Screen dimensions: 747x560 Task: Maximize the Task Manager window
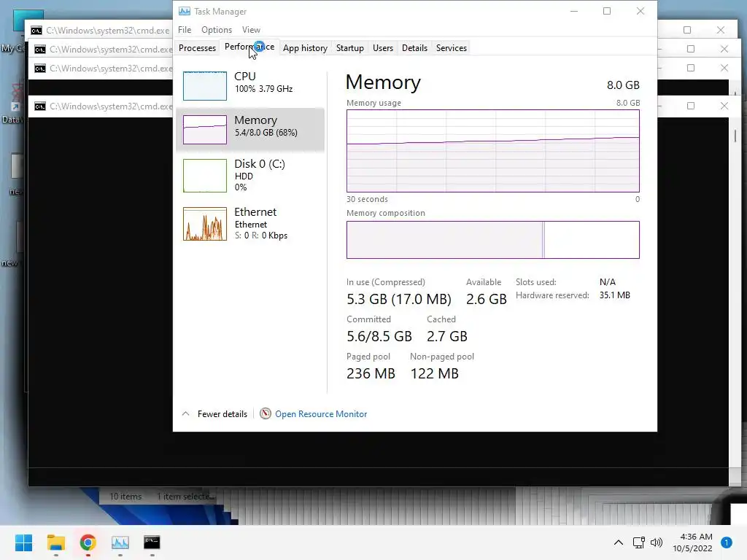click(607, 11)
